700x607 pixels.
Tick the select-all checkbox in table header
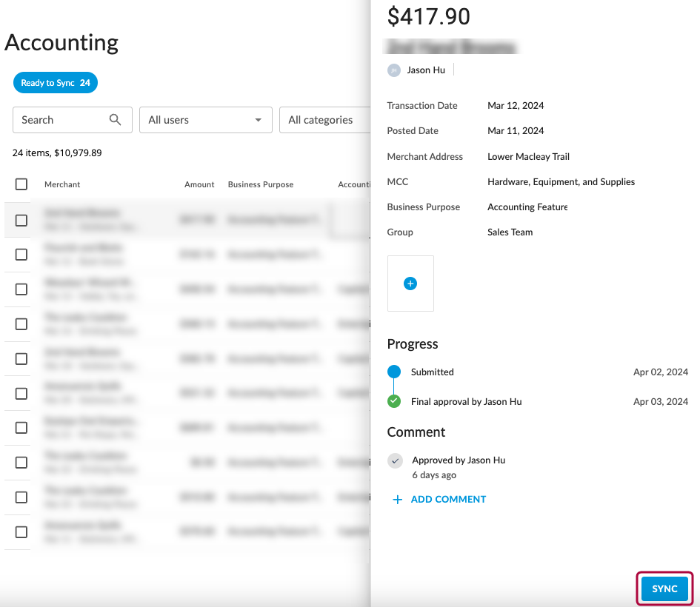(21, 184)
